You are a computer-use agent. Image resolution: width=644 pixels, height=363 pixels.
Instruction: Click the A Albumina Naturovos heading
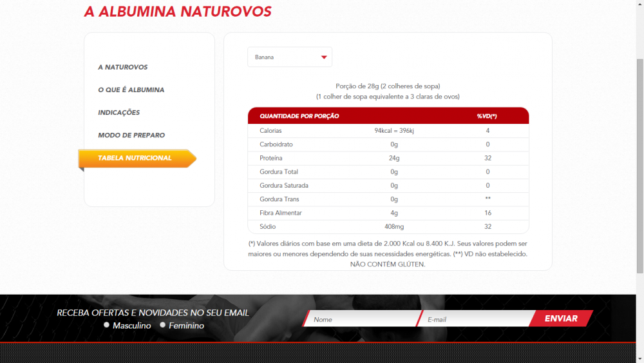click(x=178, y=12)
